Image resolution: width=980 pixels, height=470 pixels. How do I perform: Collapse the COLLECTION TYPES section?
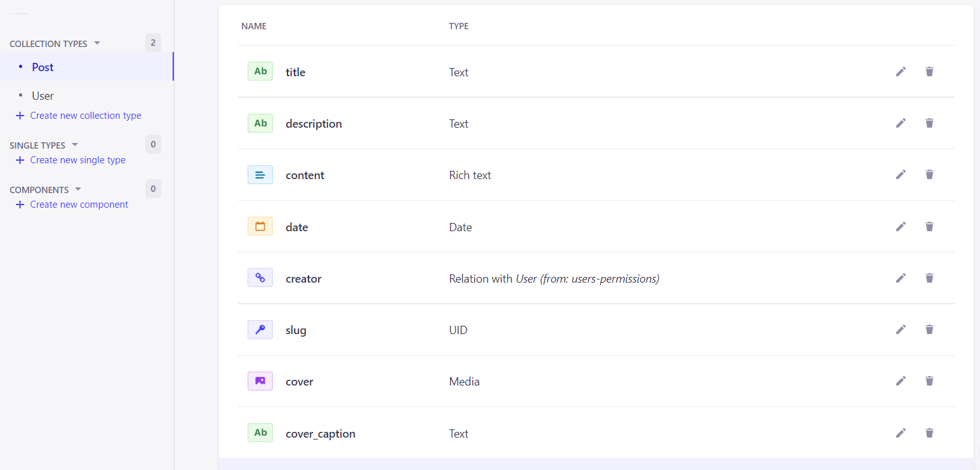96,43
